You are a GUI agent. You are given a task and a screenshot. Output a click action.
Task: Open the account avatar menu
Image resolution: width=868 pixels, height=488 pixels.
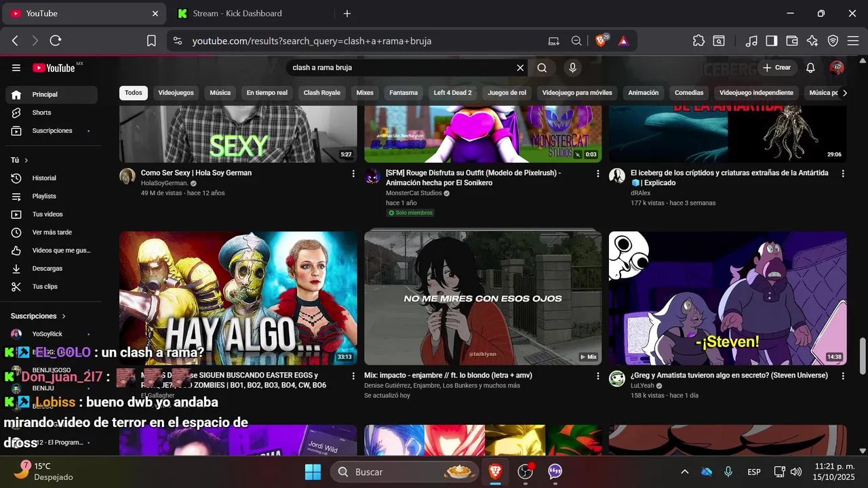(x=837, y=68)
